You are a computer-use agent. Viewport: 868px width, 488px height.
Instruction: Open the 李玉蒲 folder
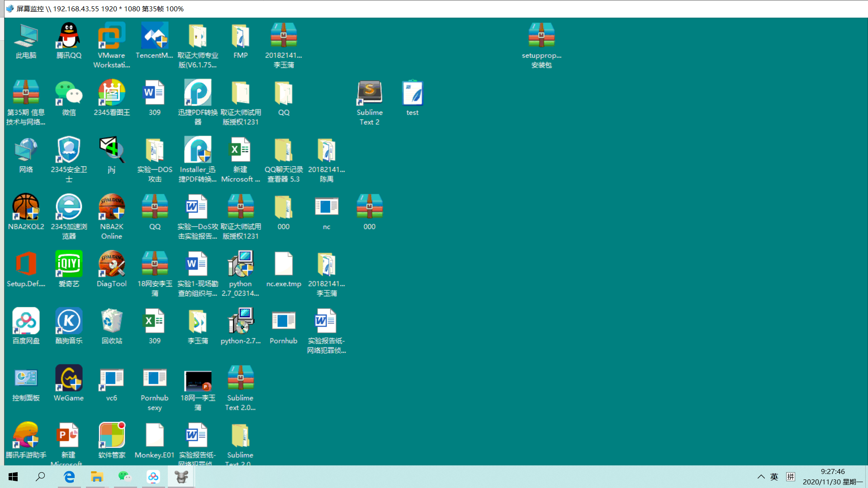point(198,327)
